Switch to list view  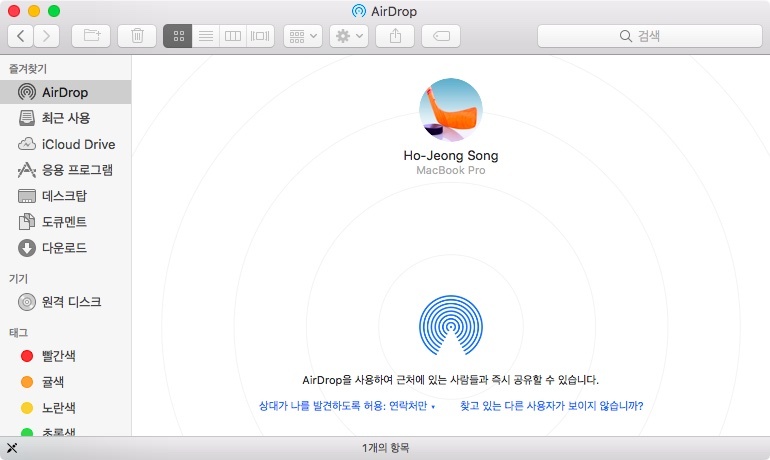click(206, 36)
